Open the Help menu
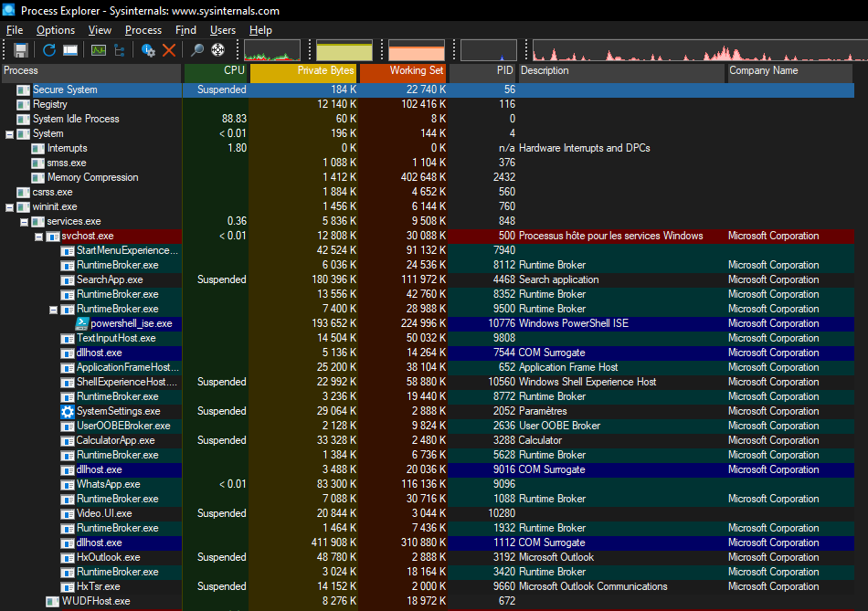This screenshot has height=611, width=868. 260,30
